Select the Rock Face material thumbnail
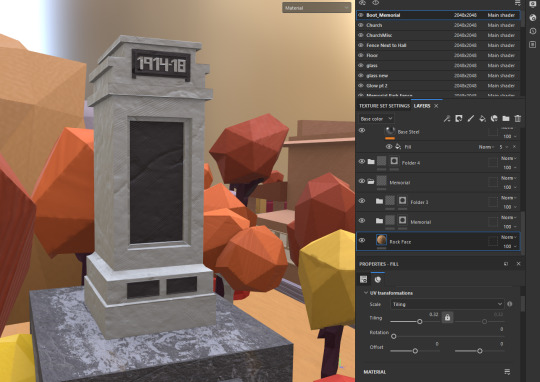 coord(381,240)
